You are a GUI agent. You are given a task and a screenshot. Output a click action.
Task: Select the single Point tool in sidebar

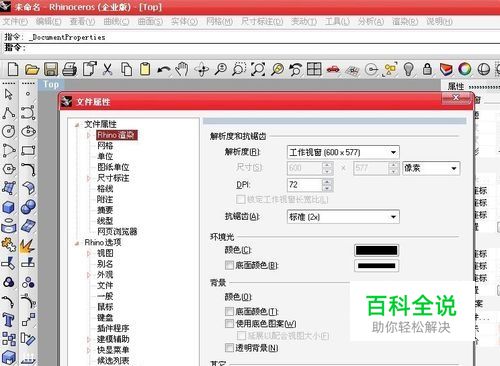coord(28,94)
